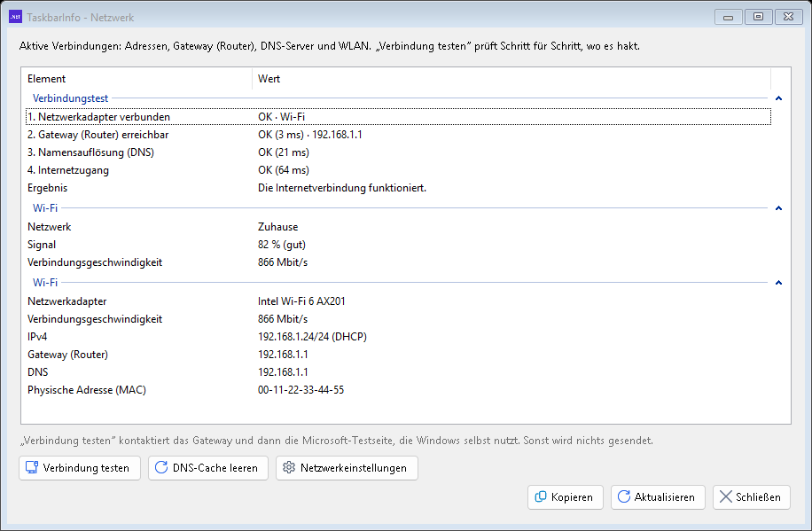Click the refresh icon on Aktualisieren
This screenshot has width=812, height=531.
click(624, 496)
